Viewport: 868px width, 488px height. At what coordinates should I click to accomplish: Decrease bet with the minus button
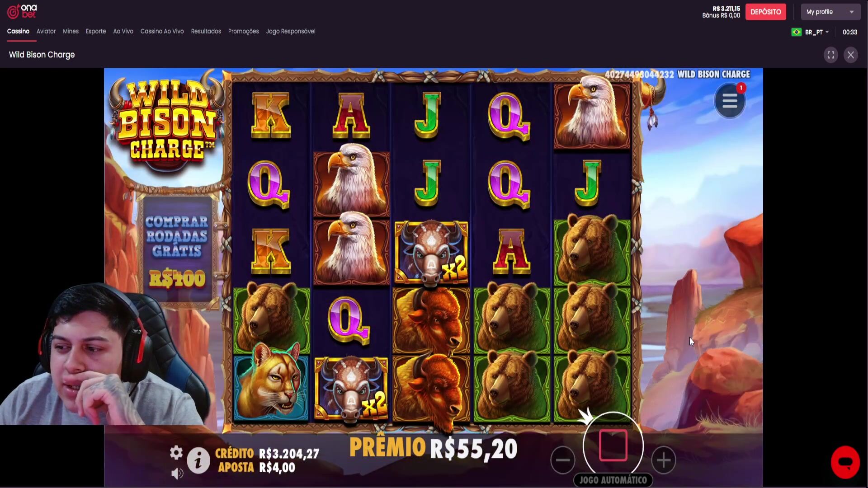(563, 460)
